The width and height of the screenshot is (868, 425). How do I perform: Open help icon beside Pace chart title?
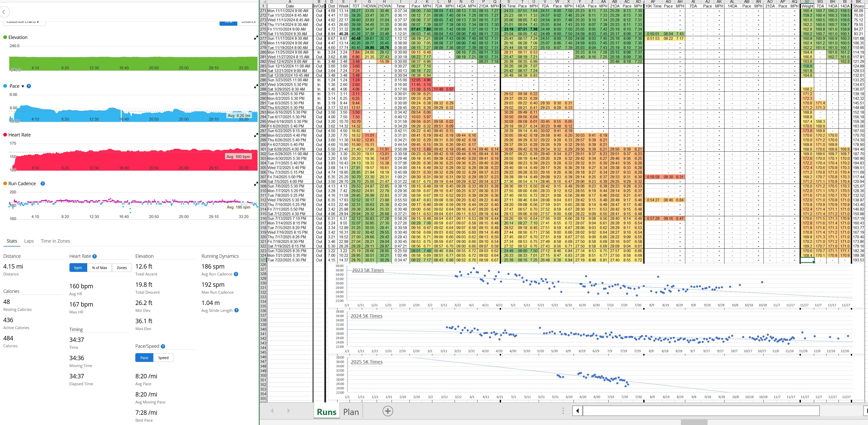(29, 86)
